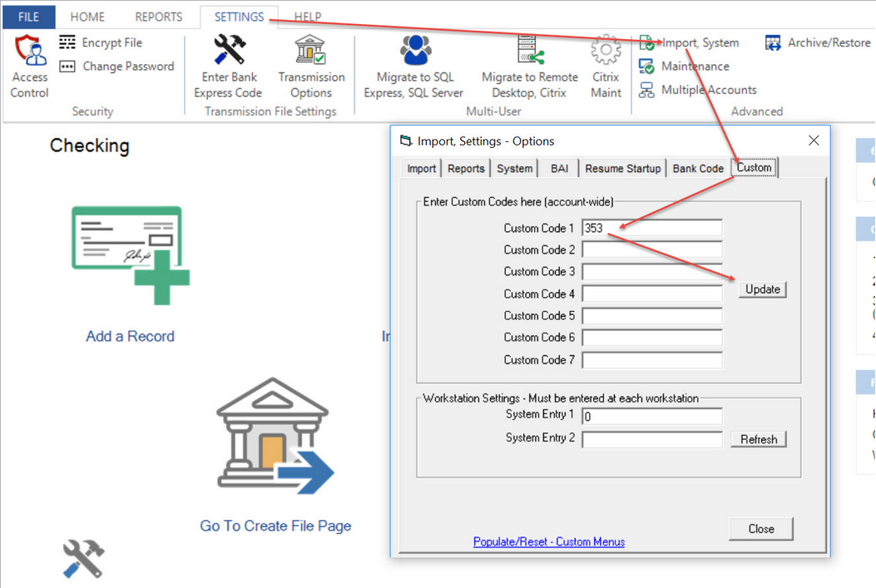This screenshot has height=588, width=876.
Task: Open Citrix Maint gear icon
Action: coord(606,50)
